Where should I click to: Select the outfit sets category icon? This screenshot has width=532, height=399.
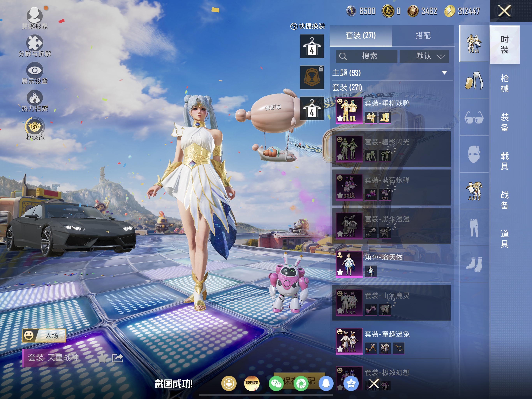(474, 44)
